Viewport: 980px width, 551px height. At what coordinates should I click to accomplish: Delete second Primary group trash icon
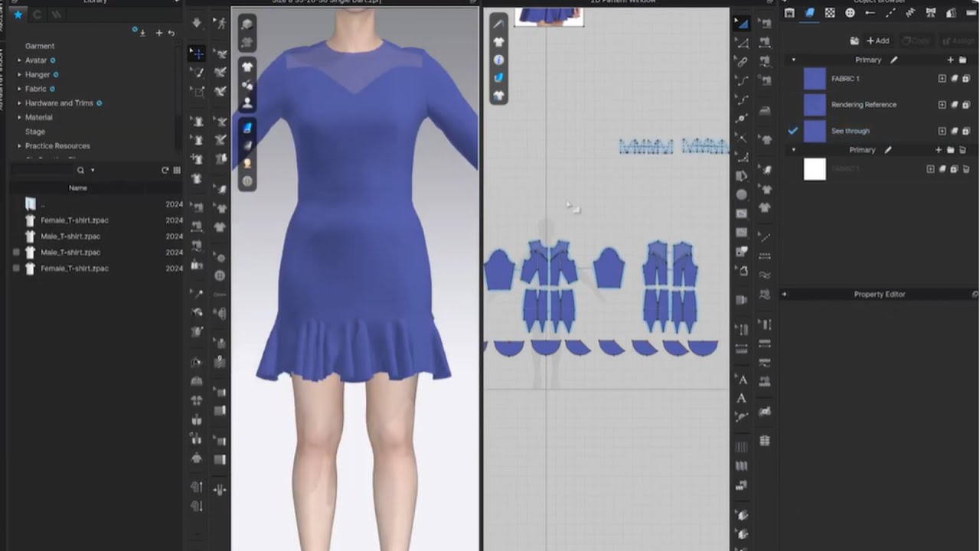point(962,150)
